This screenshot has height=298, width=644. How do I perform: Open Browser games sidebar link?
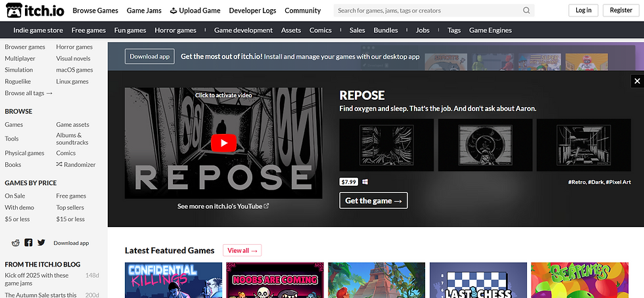tap(25, 47)
